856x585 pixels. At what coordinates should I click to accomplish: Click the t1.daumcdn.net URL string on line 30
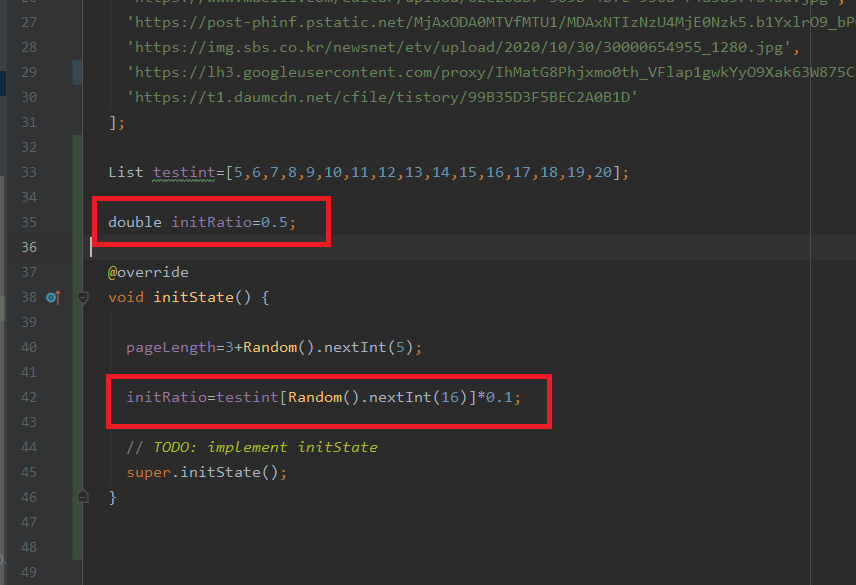point(382,97)
